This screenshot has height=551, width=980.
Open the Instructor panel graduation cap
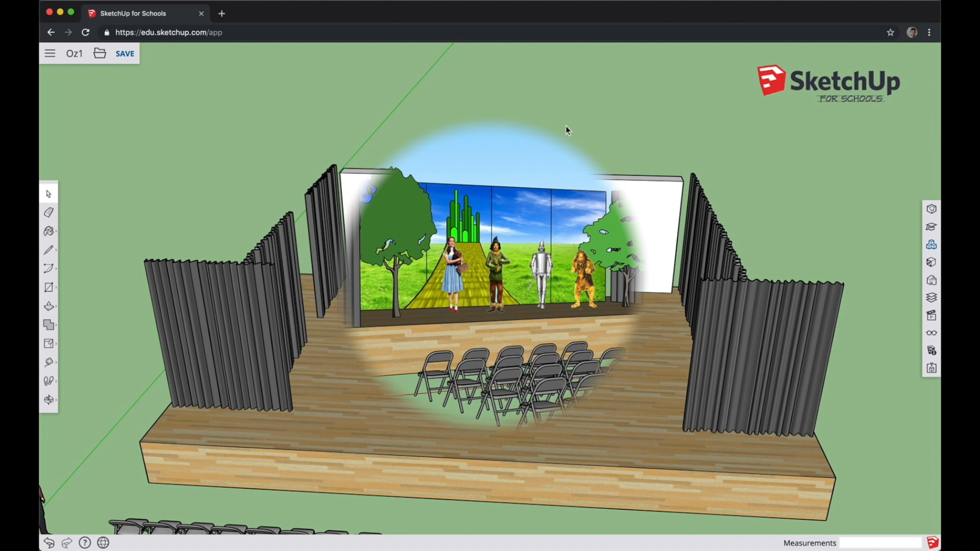pos(931,227)
